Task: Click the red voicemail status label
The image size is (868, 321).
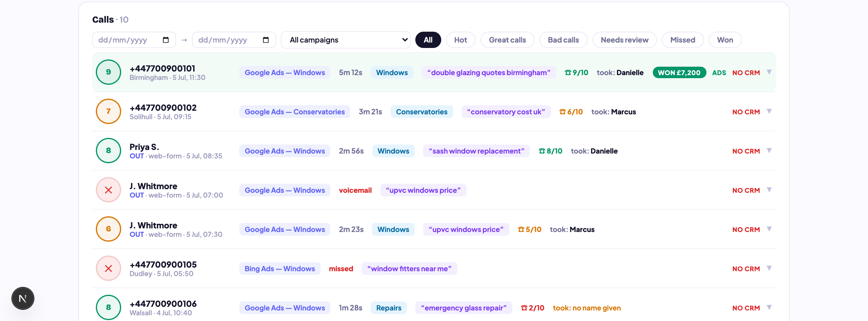Action: coord(355,190)
